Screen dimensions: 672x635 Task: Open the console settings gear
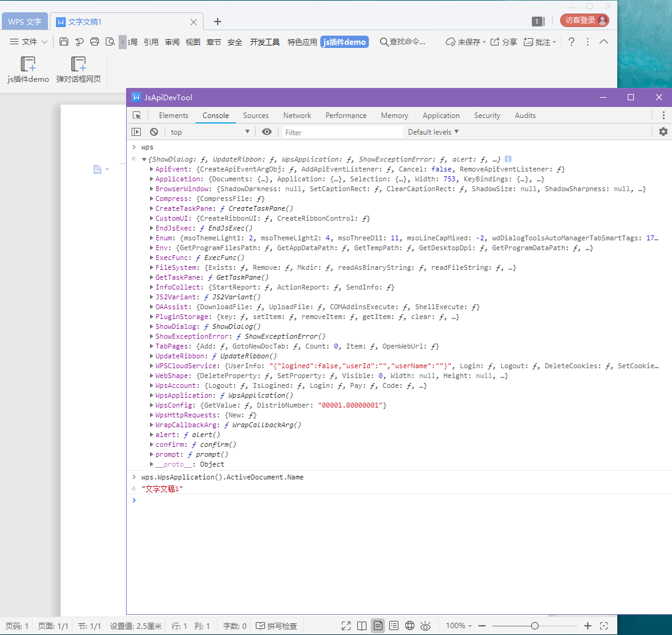coord(663,132)
